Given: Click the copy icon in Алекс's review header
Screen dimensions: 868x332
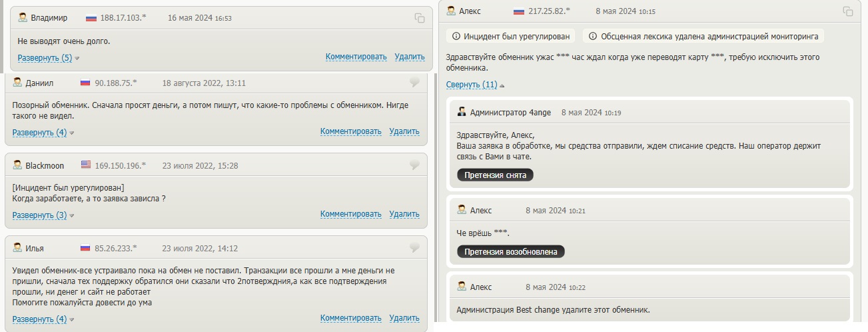Looking at the screenshot, I should (x=848, y=11).
